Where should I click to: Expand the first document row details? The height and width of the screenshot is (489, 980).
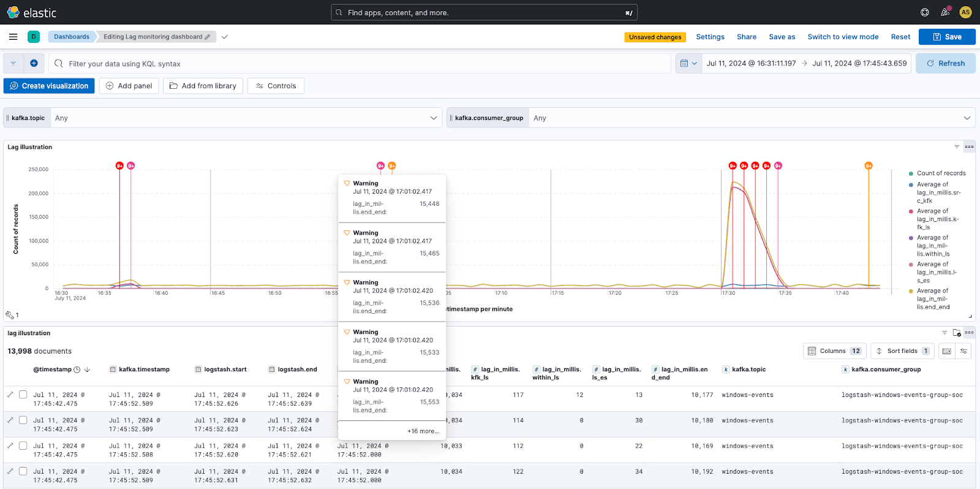(x=10, y=395)
